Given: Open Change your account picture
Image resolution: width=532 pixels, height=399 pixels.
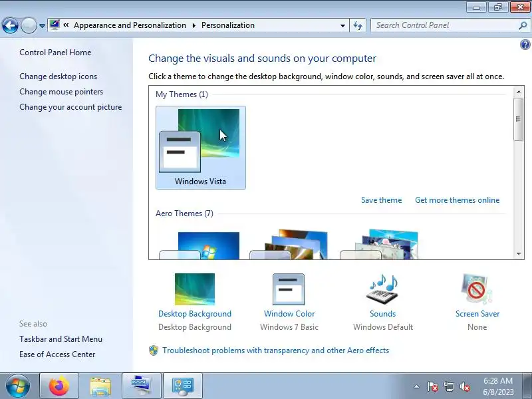Looking at the screenshot, I should click(70, 107).
